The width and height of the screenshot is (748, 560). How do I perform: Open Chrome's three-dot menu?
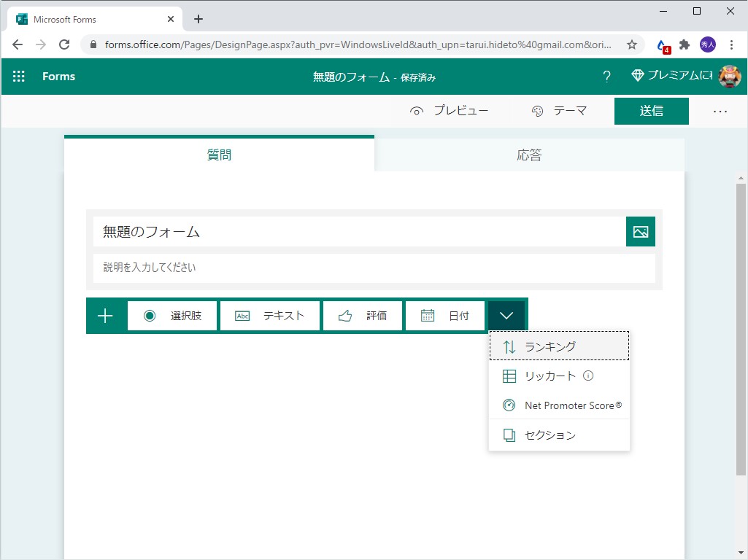[732, 44]
